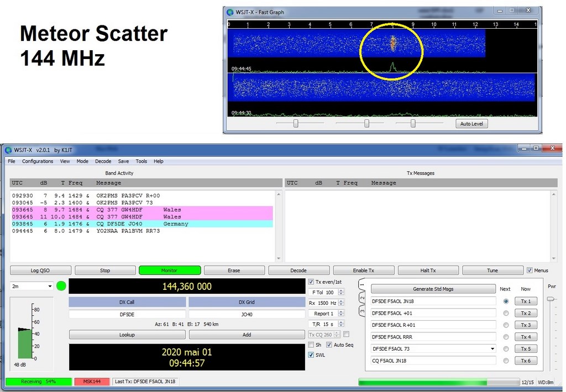This screenshot has height=392, width=566.
Task: Click Halt Tx
Action: click(428, 270)
